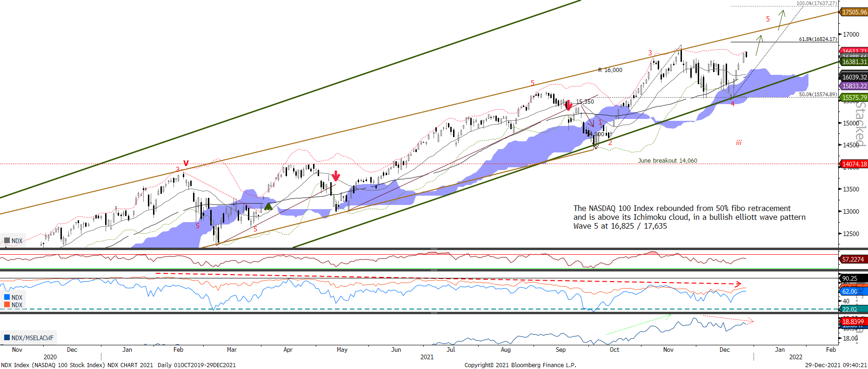Viewport: 868px width, 369px height.
Task: Click the Bloomberg Finance L.P. copyright text
Action: pyautogui.click(x=520, y=365)
